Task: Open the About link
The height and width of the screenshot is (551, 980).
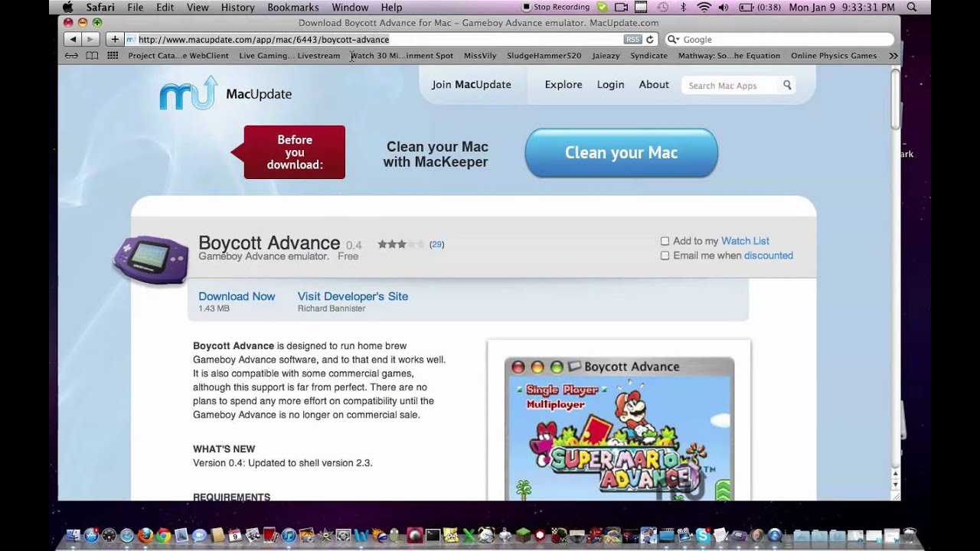Action: tap(654, 85)
